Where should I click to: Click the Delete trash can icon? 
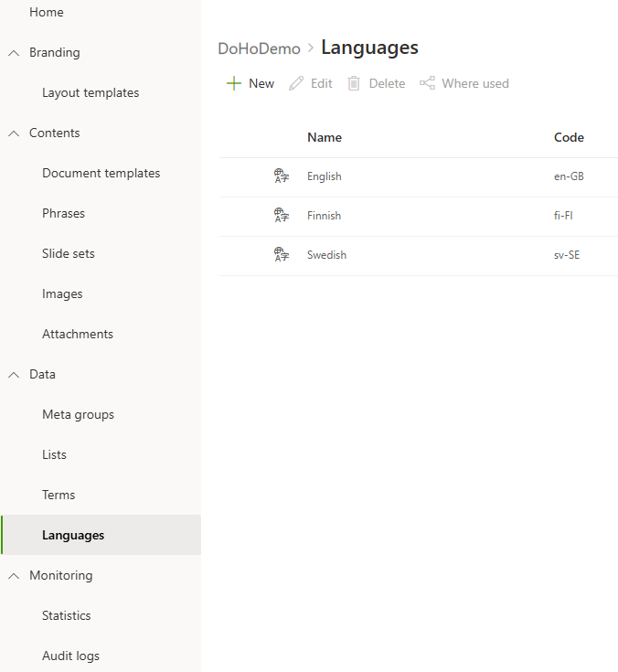click(x=354, y=83)
